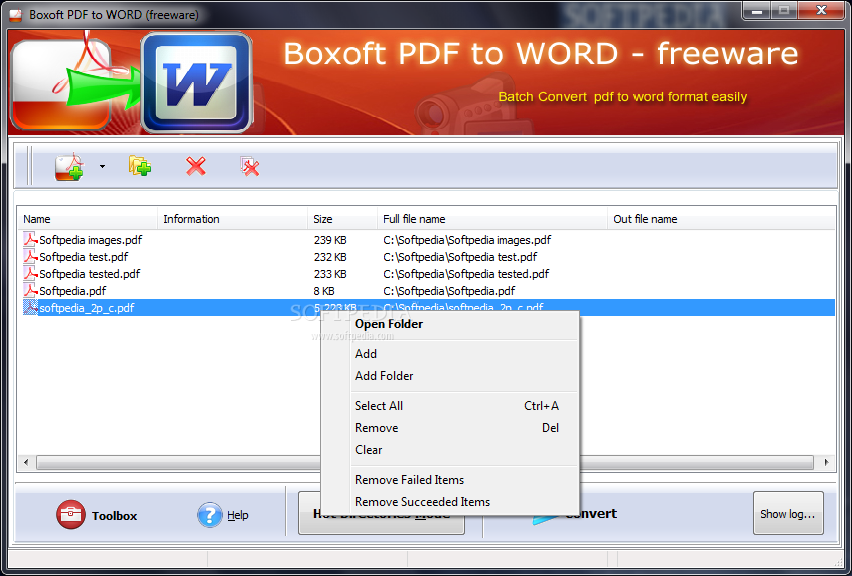Select the Softpedia.pdf file name

(x=73, y=291)
